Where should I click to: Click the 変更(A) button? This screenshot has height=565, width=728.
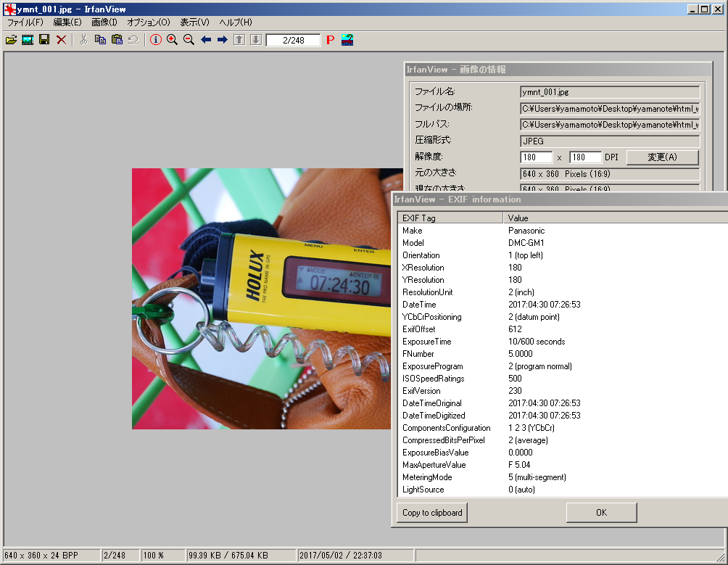(662, 157)
